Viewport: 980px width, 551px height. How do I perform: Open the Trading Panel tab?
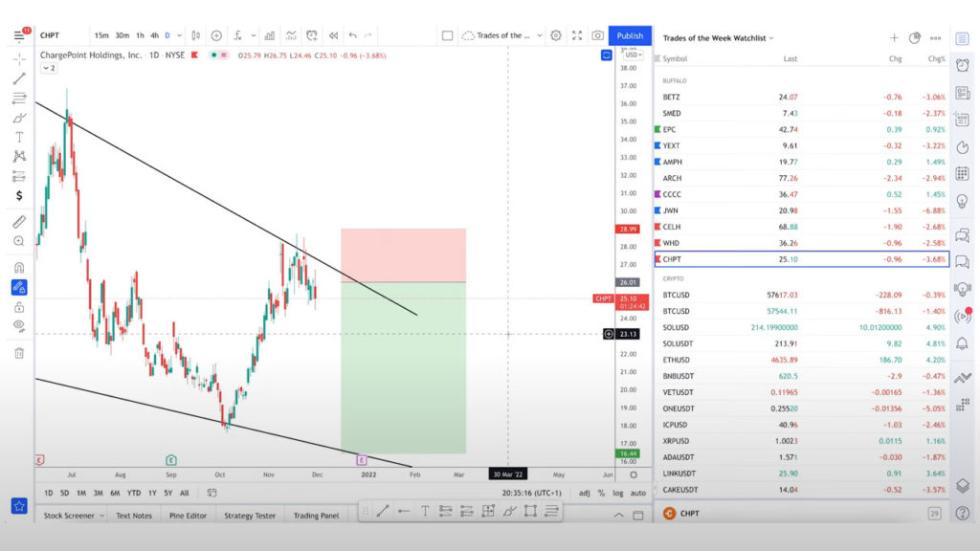[316, 516]
